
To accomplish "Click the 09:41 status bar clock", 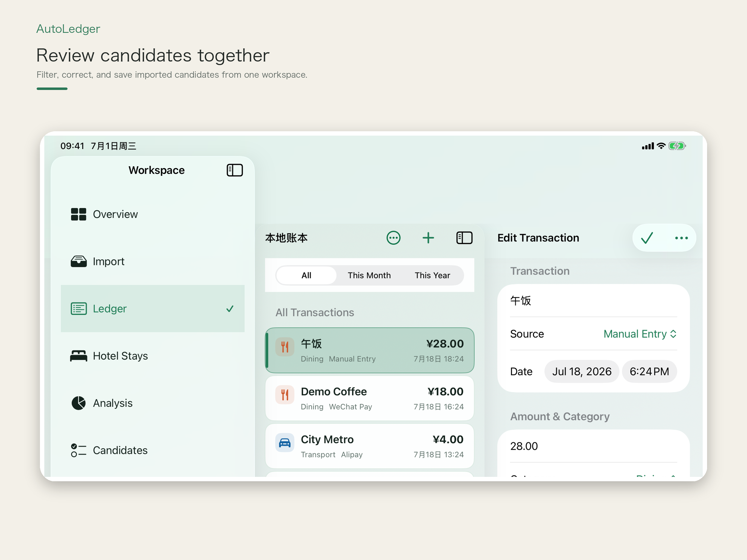I will click(72, 146).
